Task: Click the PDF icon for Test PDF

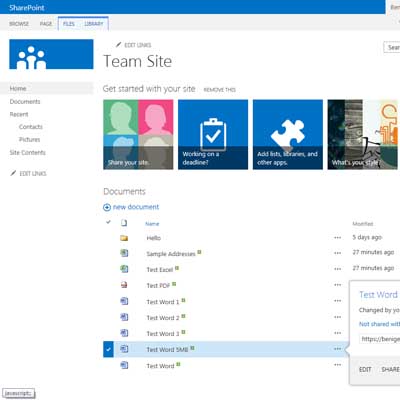Action: pos(124,285)
